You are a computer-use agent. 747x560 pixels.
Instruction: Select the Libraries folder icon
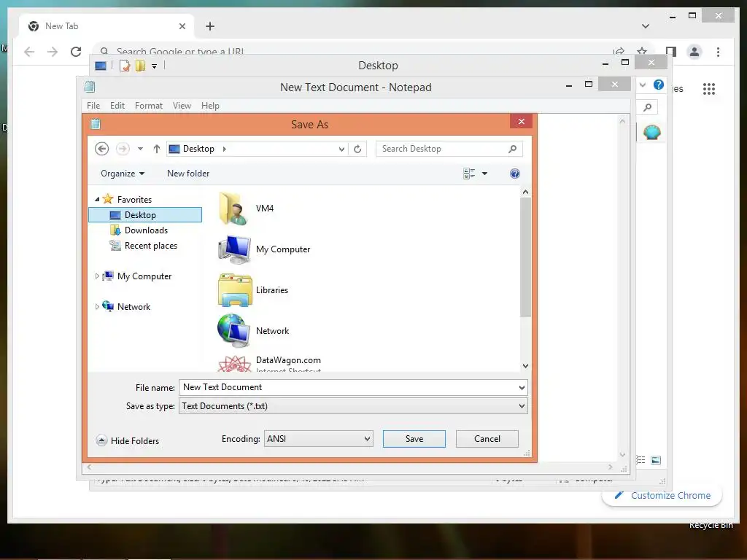[235, 290]
